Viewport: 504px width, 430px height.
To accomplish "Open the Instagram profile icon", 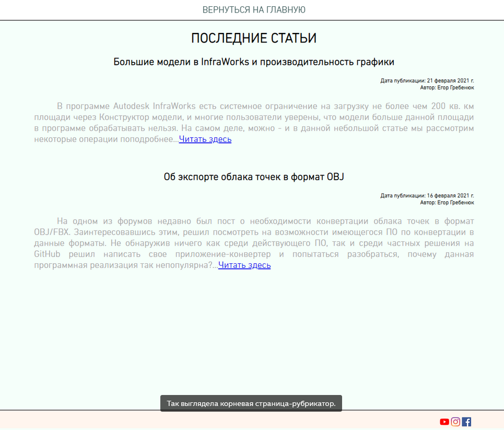I will [455, 422].
